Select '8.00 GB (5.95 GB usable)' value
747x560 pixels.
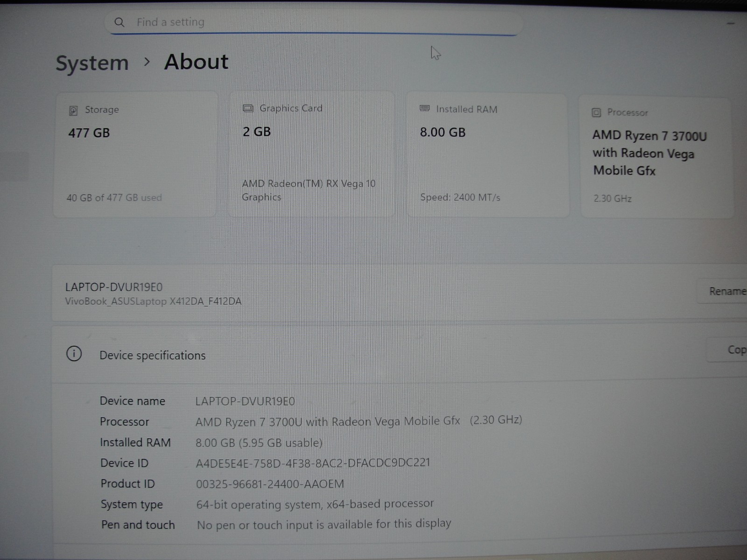[259, 442]
